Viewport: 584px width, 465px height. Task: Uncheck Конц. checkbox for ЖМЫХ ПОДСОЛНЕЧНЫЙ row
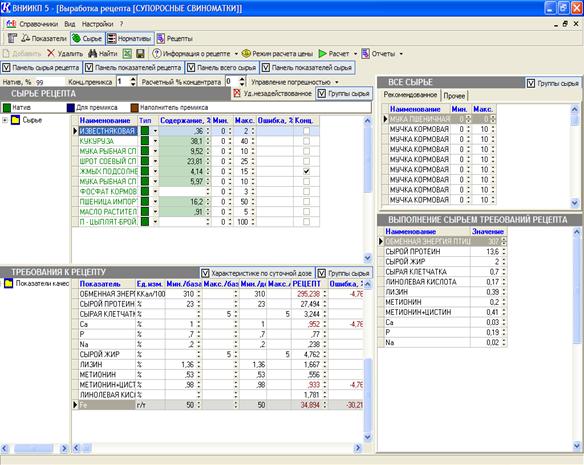(306, 171)
